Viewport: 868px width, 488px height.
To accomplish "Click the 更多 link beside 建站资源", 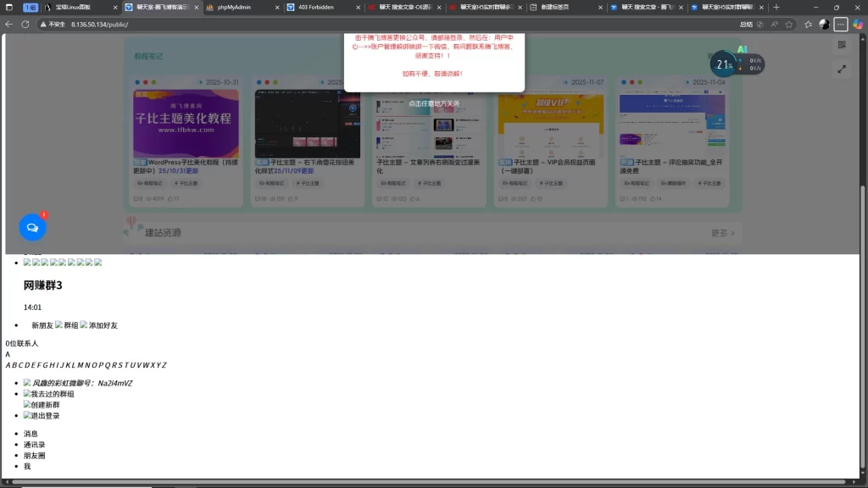I will 722,233.
